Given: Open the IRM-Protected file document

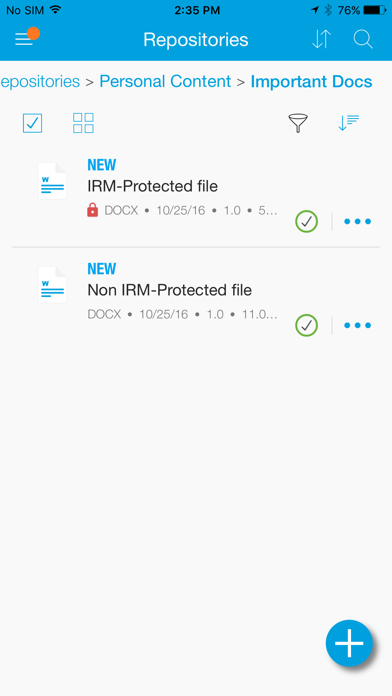Looking at the screenshot, I should coord(153,186).
